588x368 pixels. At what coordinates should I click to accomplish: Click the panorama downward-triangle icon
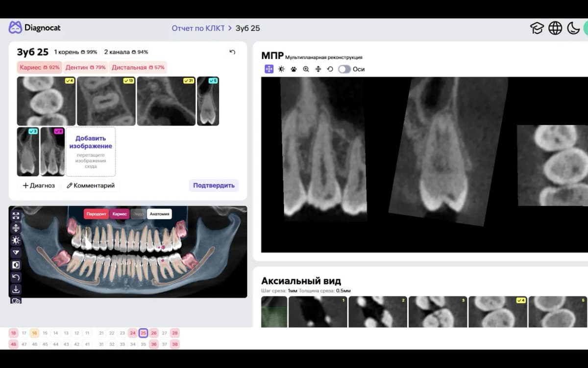coord(16,252)
